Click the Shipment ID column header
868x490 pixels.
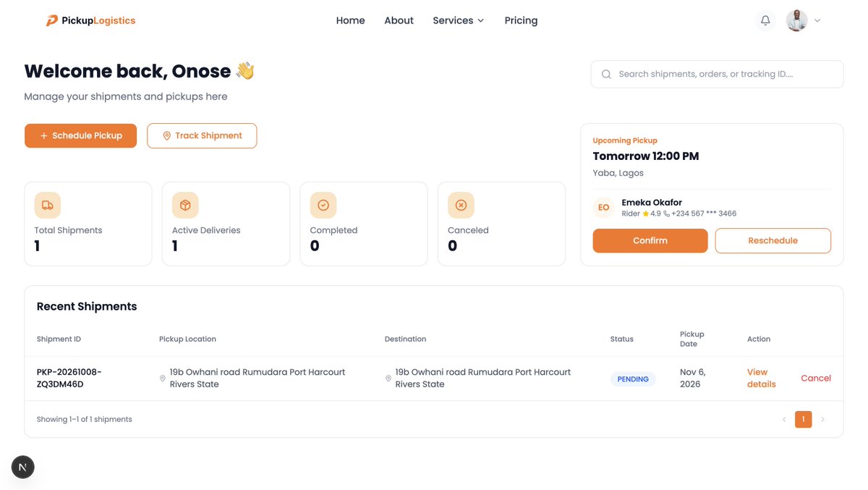click(x=59, y=339)
